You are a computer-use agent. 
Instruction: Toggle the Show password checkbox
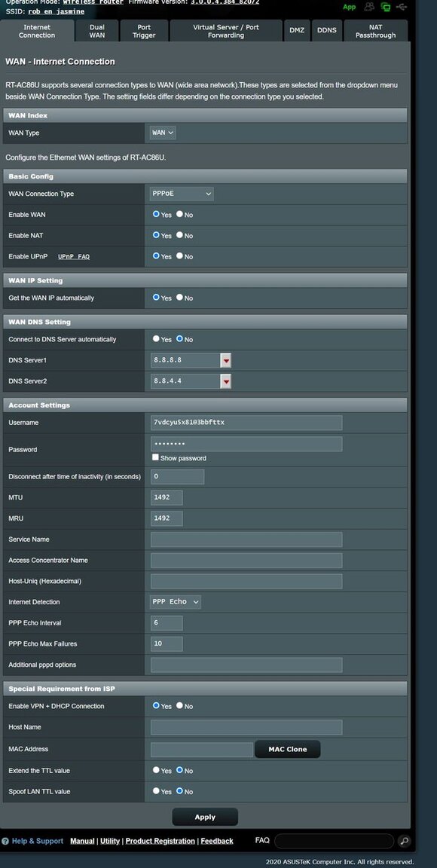(155, 458)
